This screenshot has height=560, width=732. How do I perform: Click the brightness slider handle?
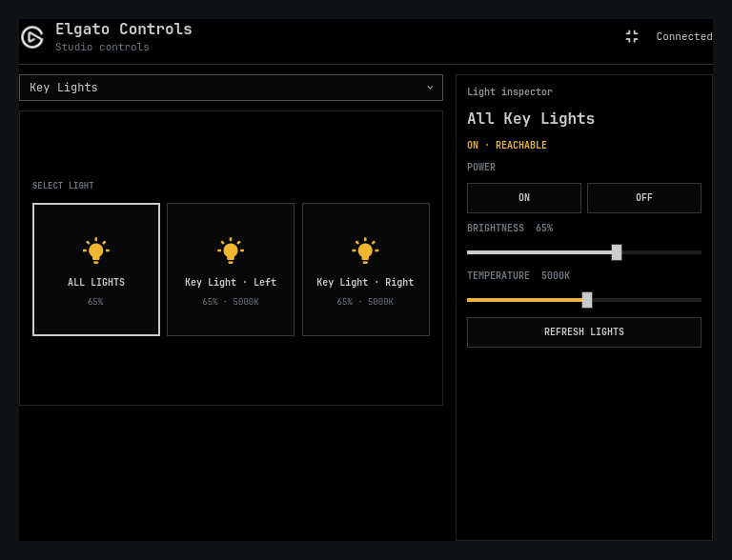pyautogui.click(x=617, y=252)
